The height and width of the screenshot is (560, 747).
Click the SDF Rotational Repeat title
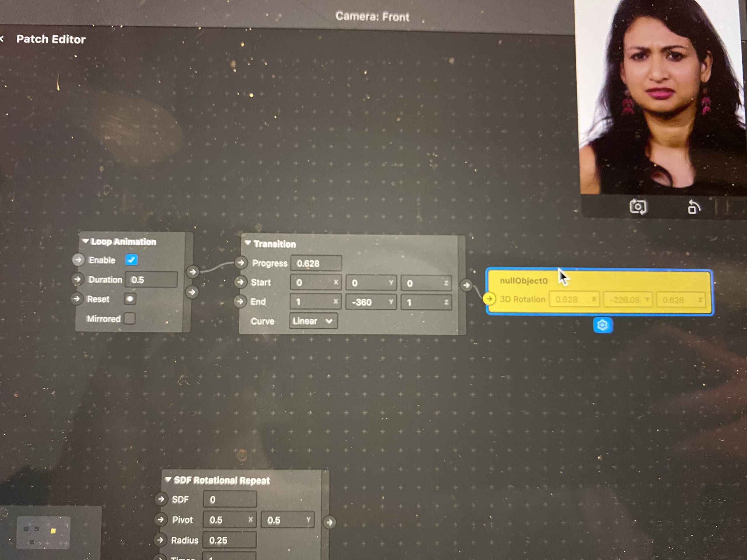click(x=222, y=480)
